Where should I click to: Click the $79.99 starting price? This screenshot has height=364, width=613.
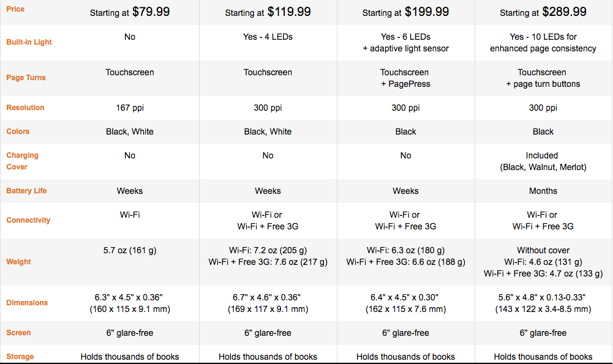[x=151, y=12]
